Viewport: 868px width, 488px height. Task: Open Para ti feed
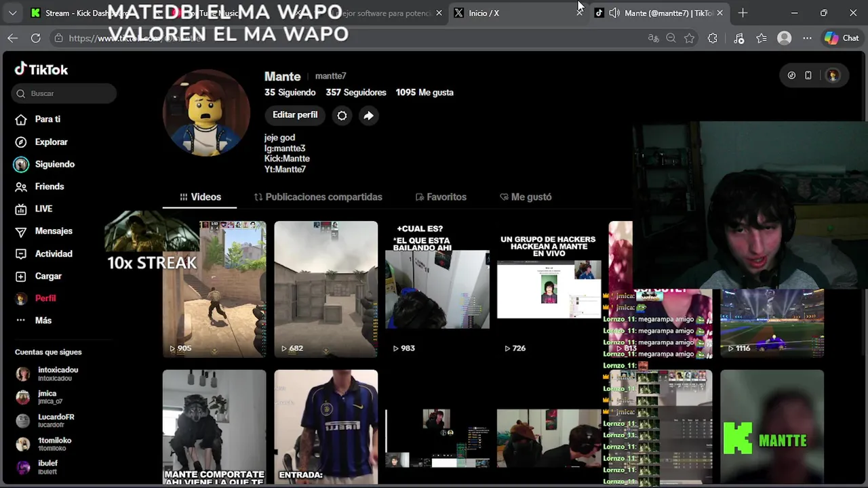coord(47,119)
